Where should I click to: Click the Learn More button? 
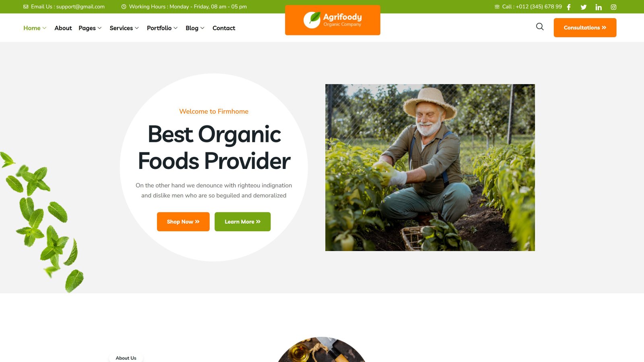point(243,222)
